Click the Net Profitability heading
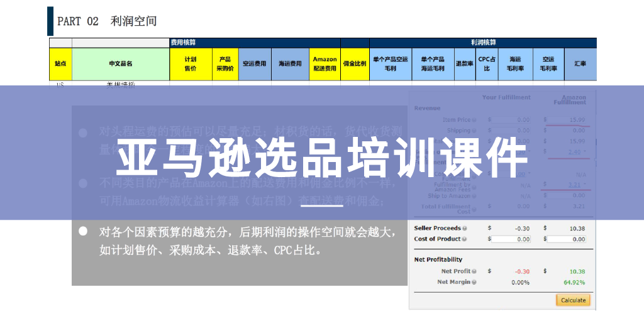The width and height of the screenshot is (644, 314). (x=438, y=259)
